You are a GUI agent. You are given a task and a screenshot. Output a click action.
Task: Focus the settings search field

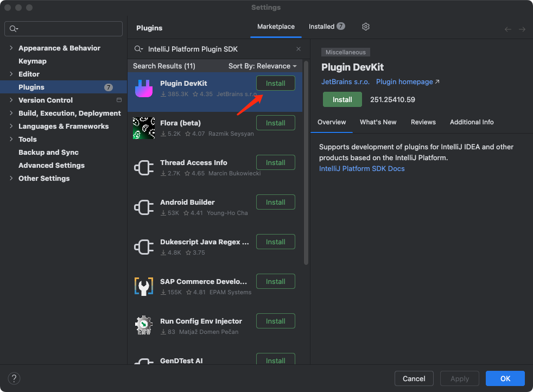pyautogui.click(x=64, y=29)
